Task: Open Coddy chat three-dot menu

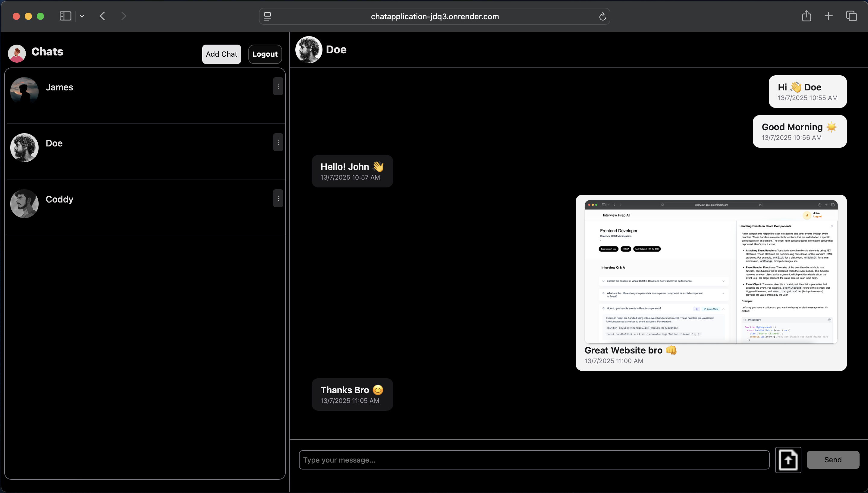Action: 278,198
